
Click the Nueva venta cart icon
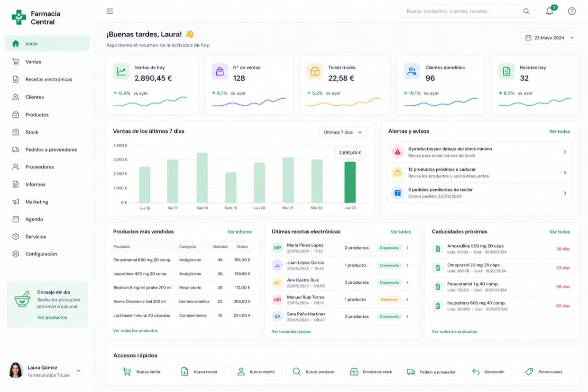pos(127,372)
